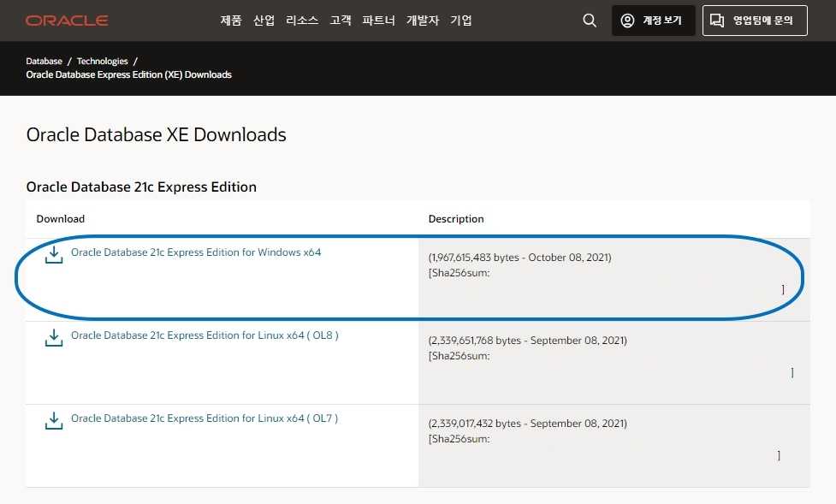Click Sha256sum label in OL7 row

pyautogui.click(x=459, y=439)
